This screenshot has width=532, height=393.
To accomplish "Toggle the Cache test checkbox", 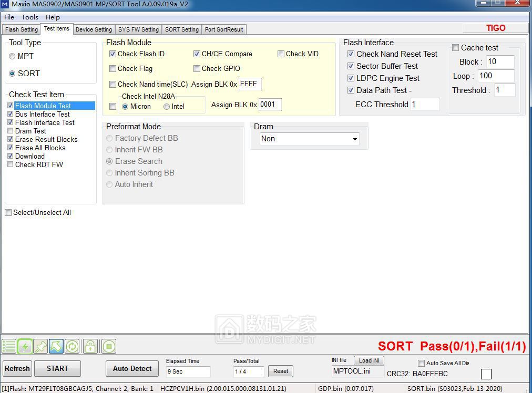I will [x=456, y=48].
